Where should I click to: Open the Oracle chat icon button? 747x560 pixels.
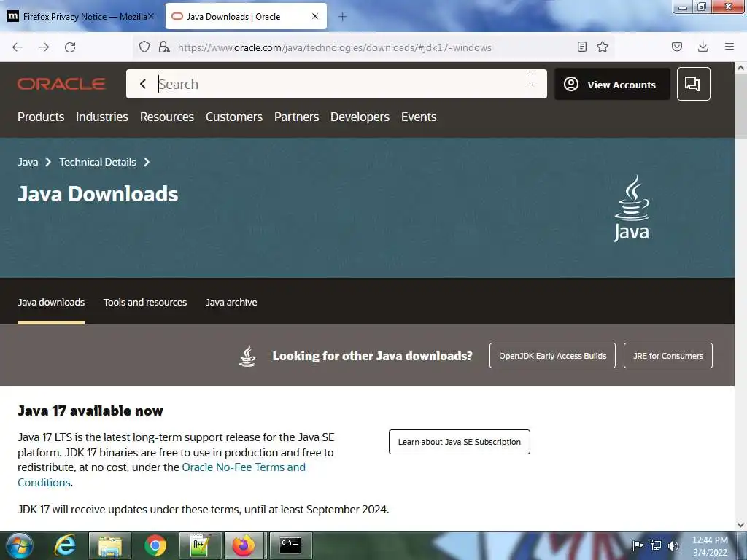pyautogui.click(x=693, y=84)
